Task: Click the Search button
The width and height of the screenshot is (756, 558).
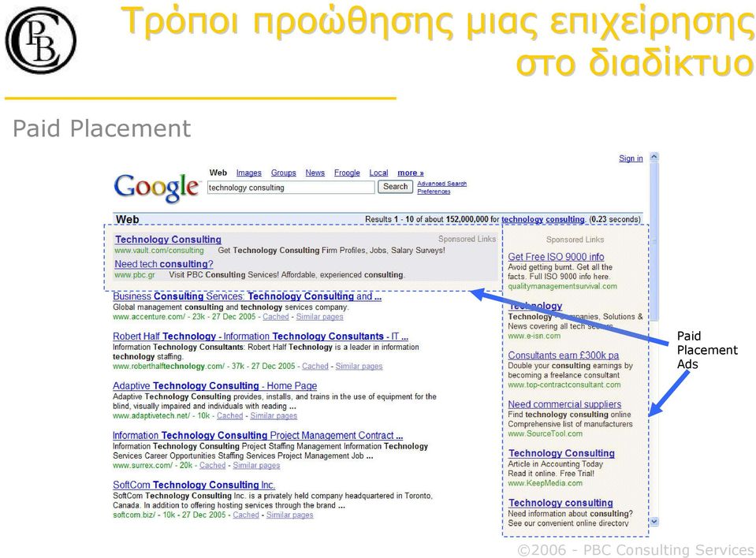Action: [396, 187]
